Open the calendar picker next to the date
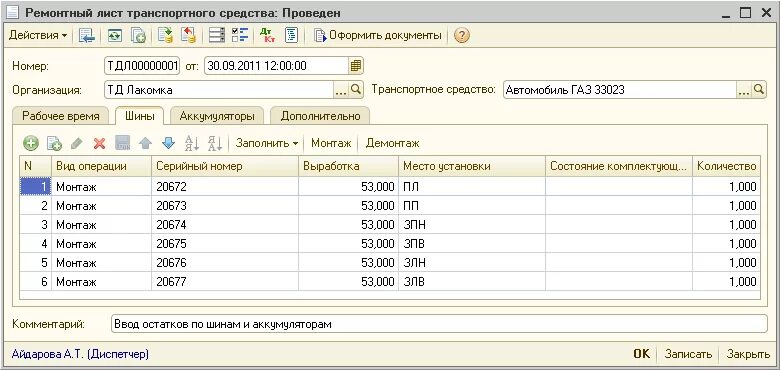The image size is (780, 370). (356, 65)
